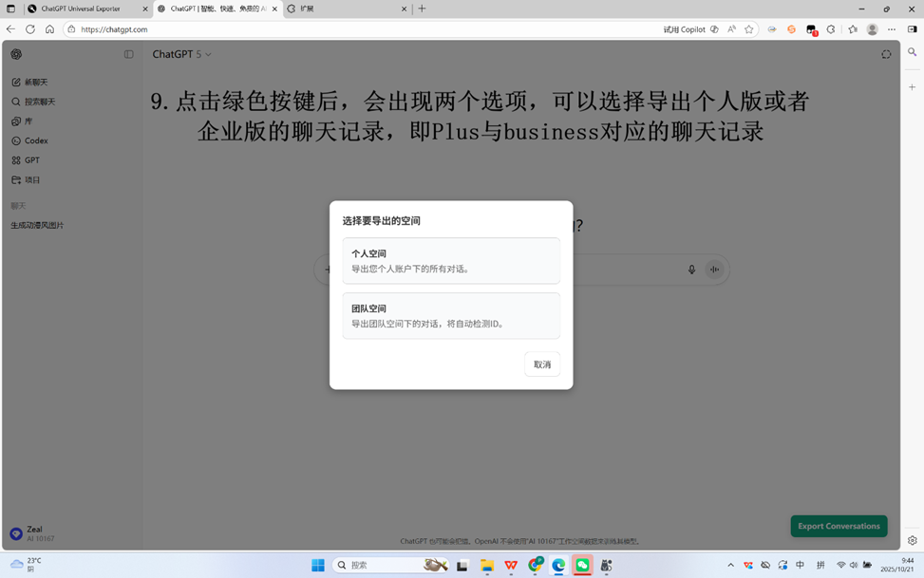924x578 pixels.
Task: Open the Codex section in sidebar
Action: pyautogui.click(x=34, y=140)
